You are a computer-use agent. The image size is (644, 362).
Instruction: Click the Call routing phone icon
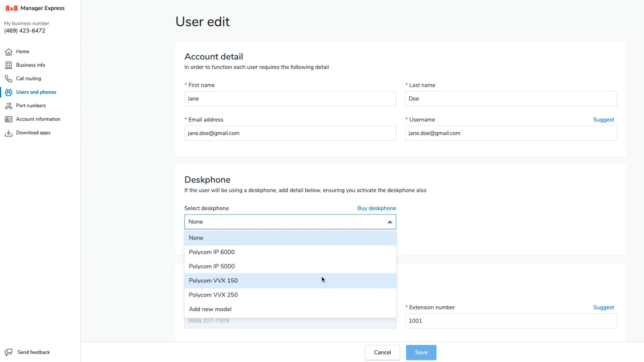(9, 79)
